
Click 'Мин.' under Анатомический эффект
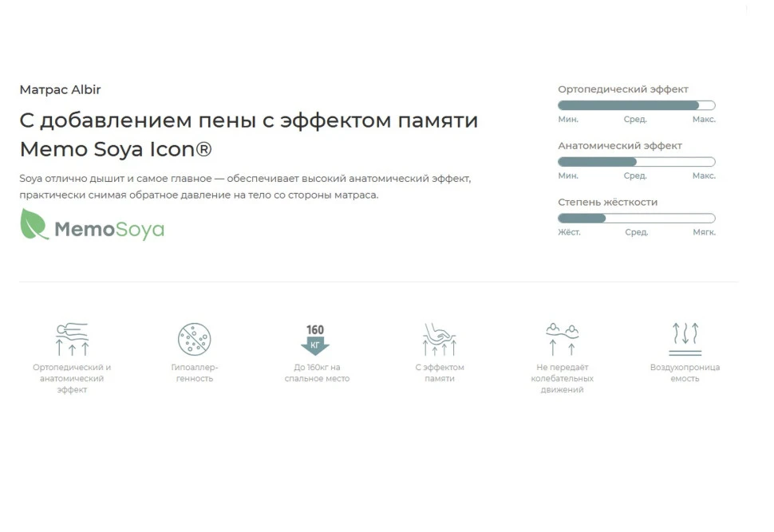point(568,175)
